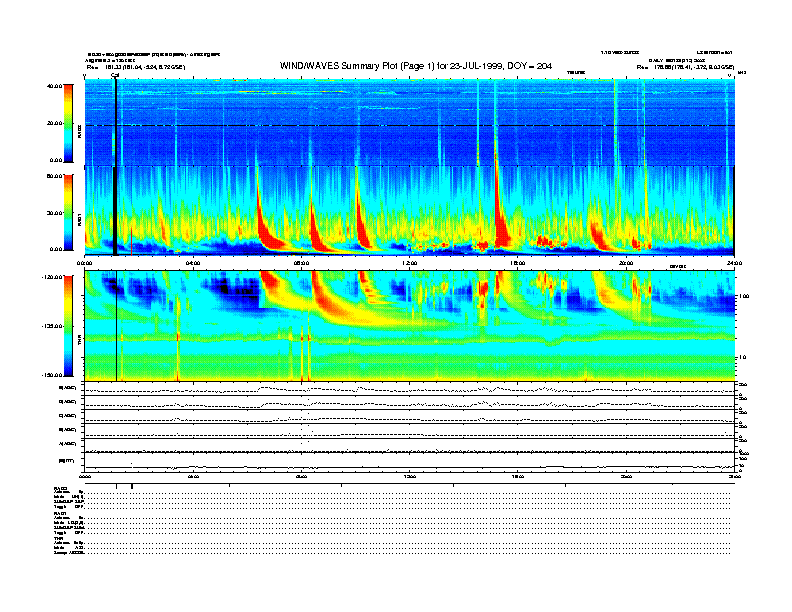Click the RAD2 color scale bar
The image size is (792, 612).
(x=70, y=122)
